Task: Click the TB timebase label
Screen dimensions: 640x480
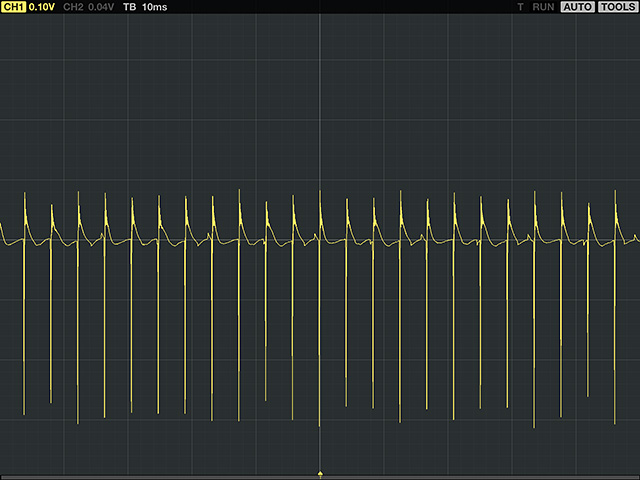Action: (130, 7)
